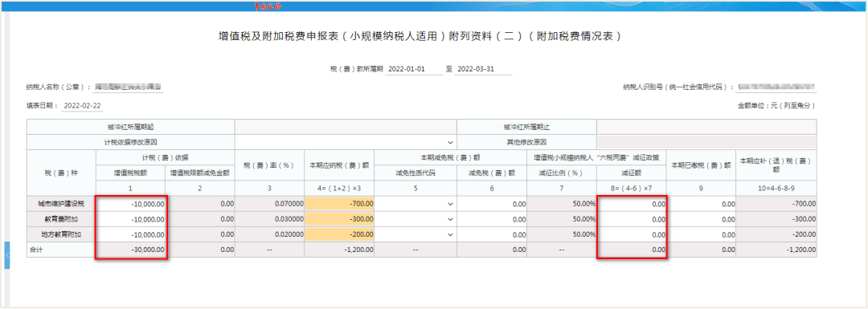Screen dimensions: 868x309
Task: Click the 纳税人名称 input field
Action: (129, 87)
